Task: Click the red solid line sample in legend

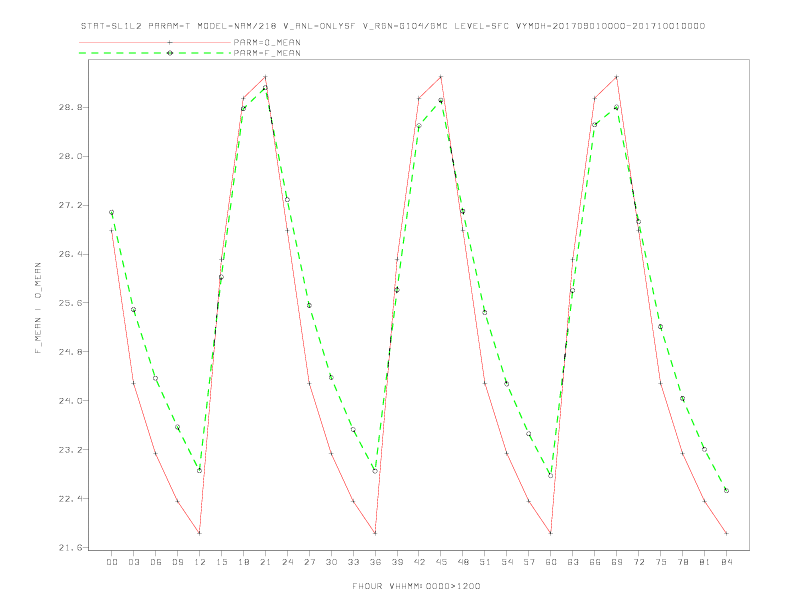Action: (155, 42)
